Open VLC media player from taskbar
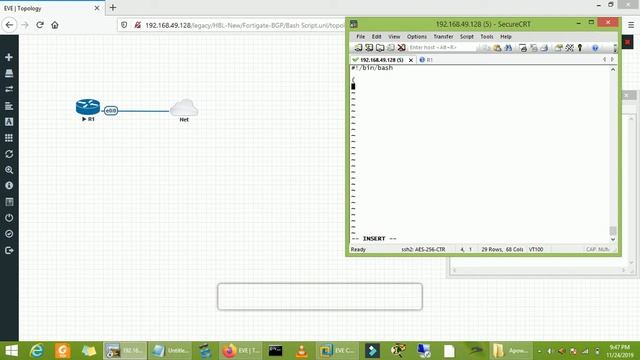Viewport: 640px width, 360px height. (302, 351)
